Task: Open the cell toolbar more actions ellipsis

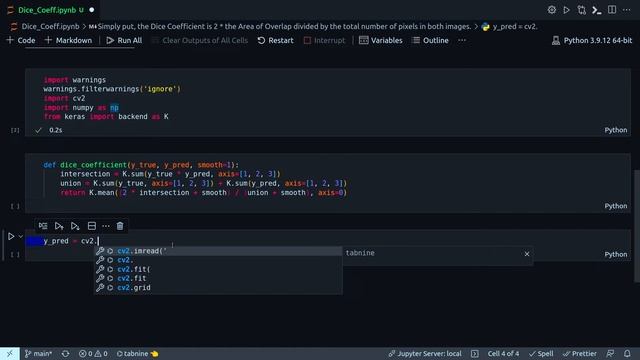Action: click(x=106, y=226)
